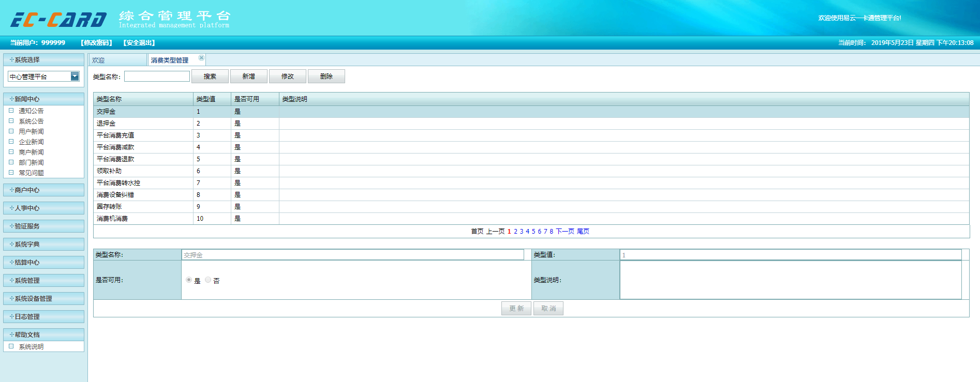Collapse the 帮助文档 panel
The image size is (980, 382).
43,334
